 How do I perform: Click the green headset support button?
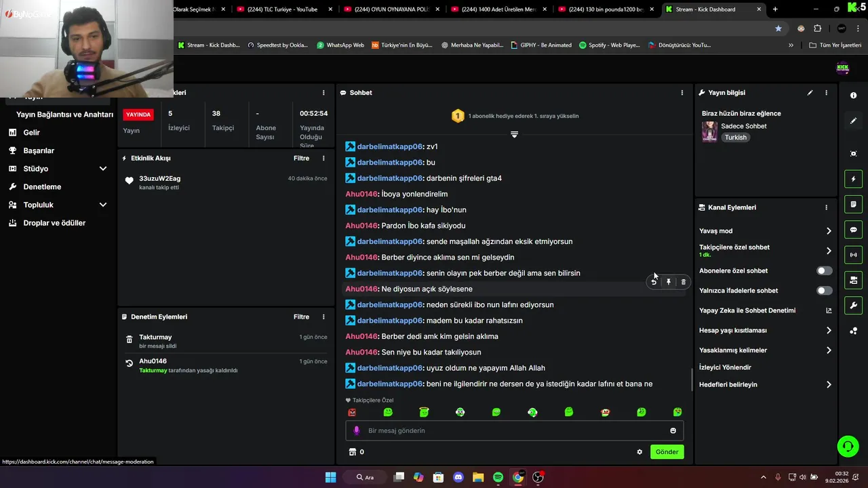tap(848, 446)
